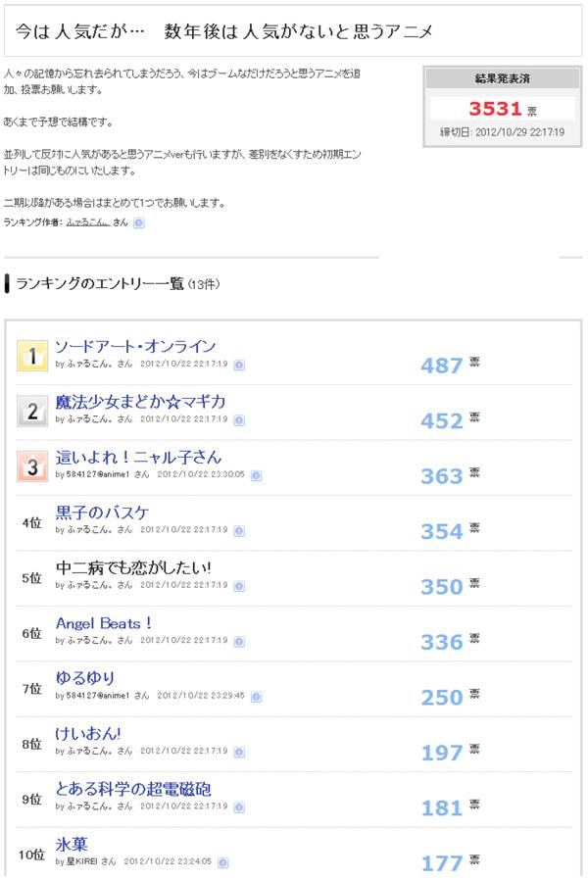Click the bronze number 3 rank badge
The image size is (588, 880).
coord(32,466)
